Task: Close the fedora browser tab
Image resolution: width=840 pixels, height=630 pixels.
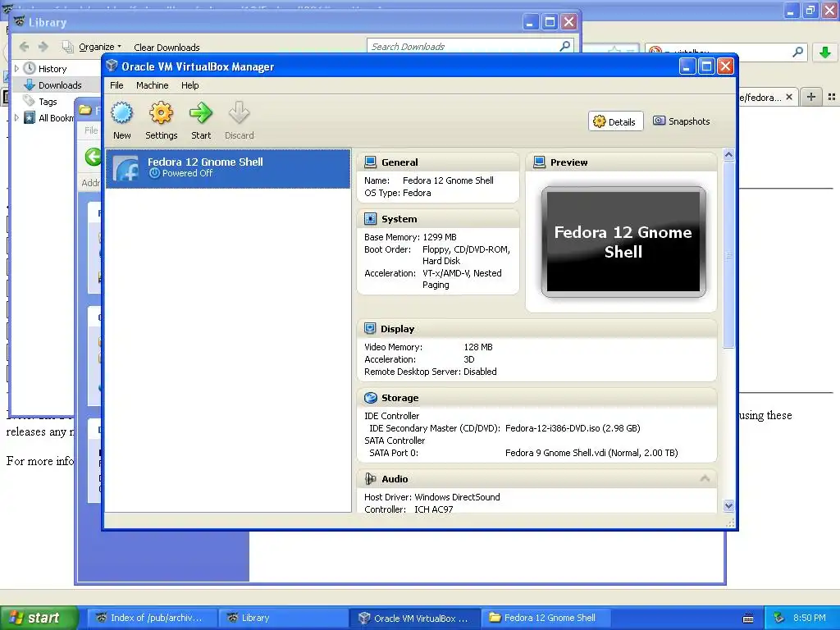Action: [x=789, y=97]
